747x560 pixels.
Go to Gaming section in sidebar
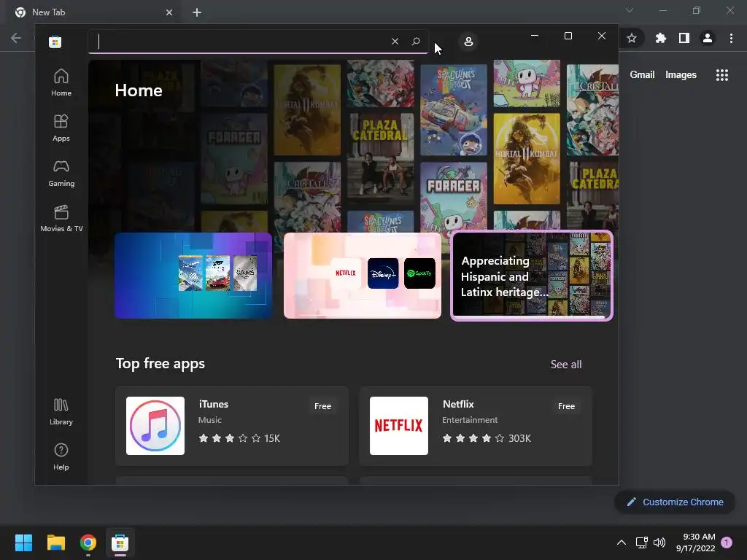click(x=61, y=174)
